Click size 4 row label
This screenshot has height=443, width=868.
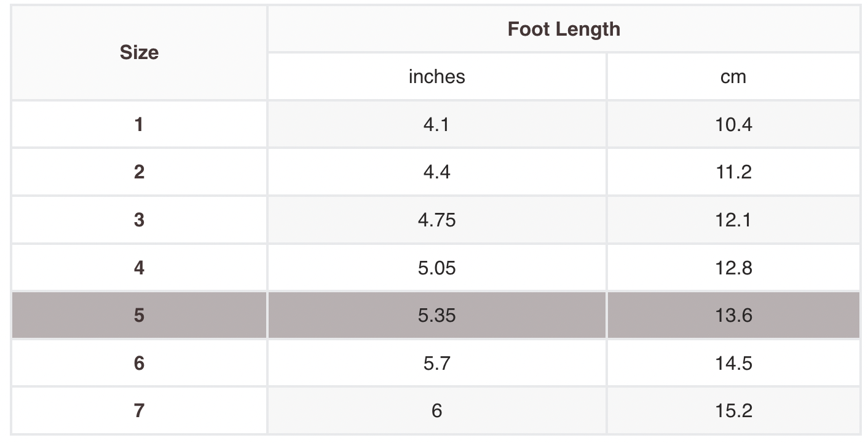click(139, 268)
